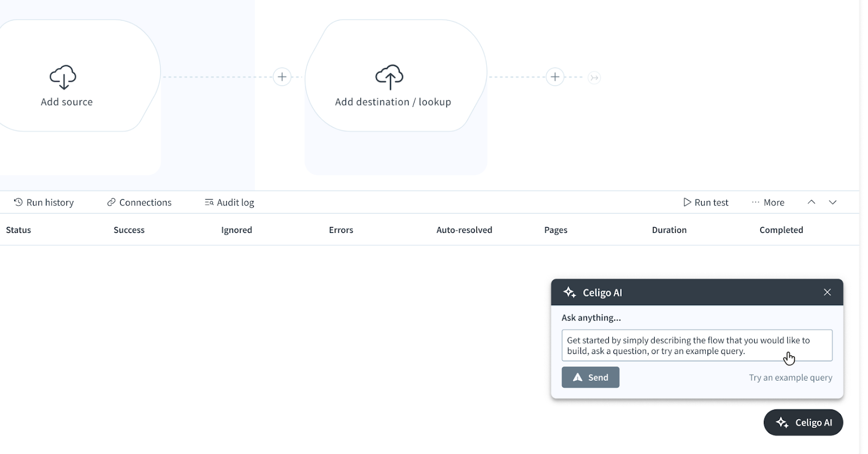The width and height of the screenshot is (868, 454).
Task: Click the Pages column header
Action: pos(556,230)
